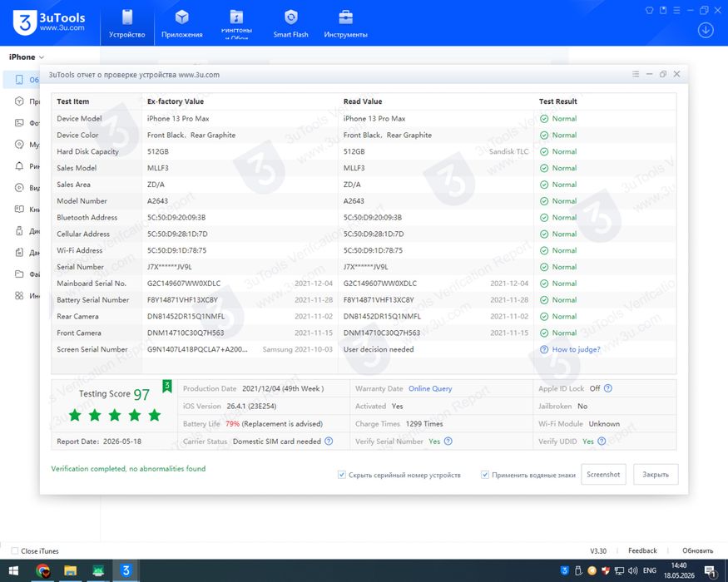Open Chrome from the taskbar
Image resolution: width=728 pixels, height=582 pixels.
click(42, 570)
